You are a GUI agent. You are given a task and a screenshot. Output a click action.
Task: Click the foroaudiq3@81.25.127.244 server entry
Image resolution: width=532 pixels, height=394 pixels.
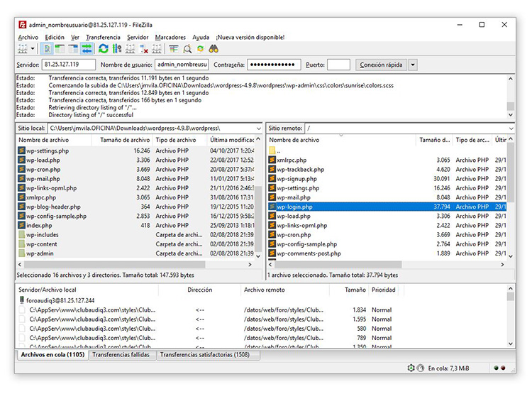(60, 300)
